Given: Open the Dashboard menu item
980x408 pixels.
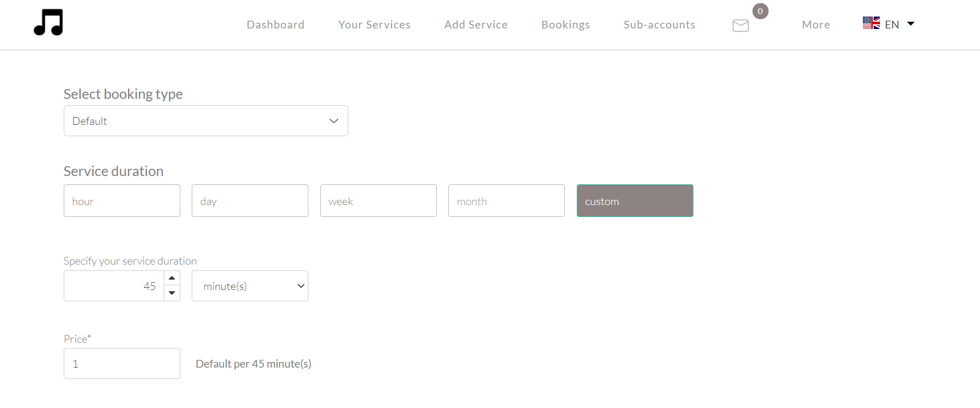Looking at the screenshot, I should (x=275, y=24).
